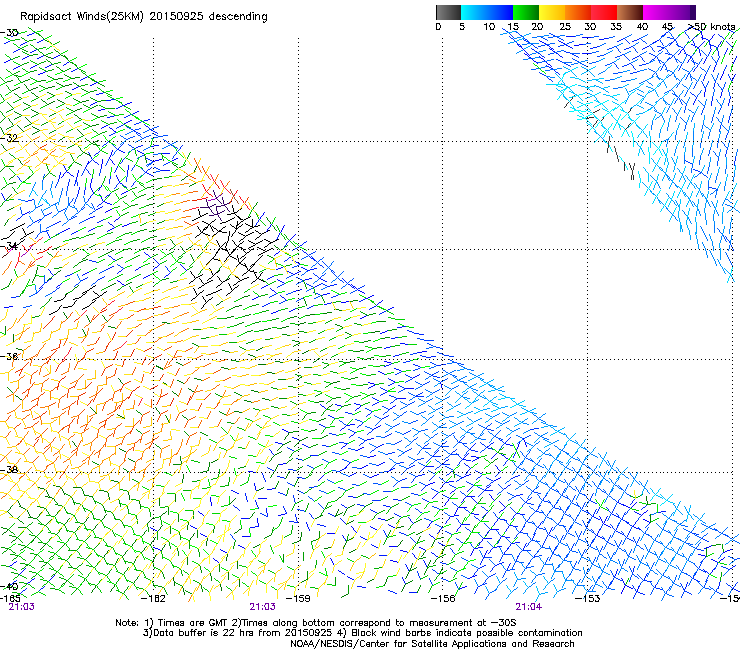Click the gray 0-5 knots legend swatch
Viewport: 740px width, 650px height.
(x=448, y=12)
